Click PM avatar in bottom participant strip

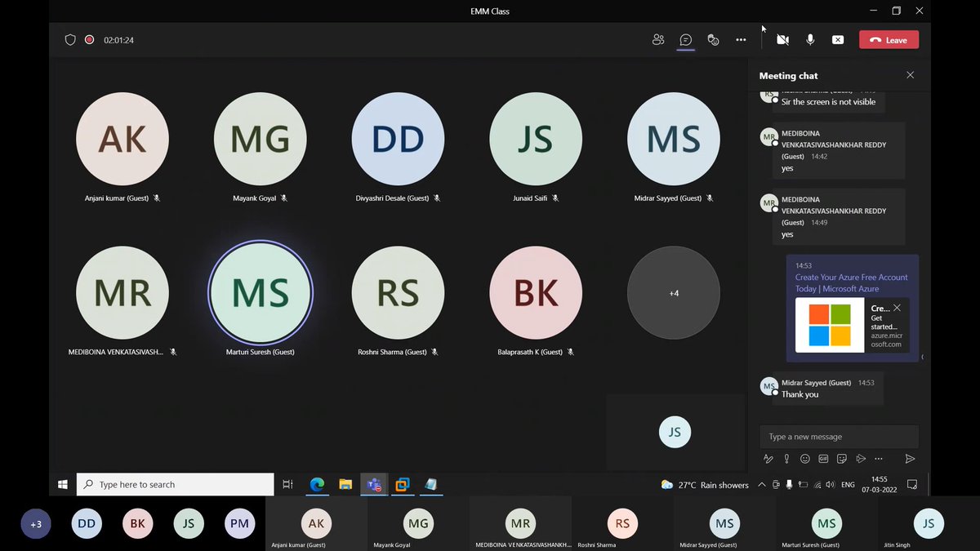[239, 524]
